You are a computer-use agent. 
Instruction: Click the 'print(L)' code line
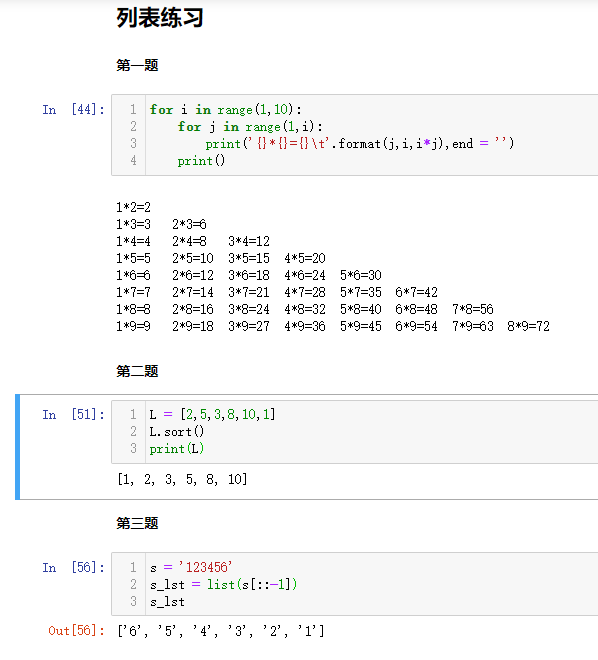177,449
